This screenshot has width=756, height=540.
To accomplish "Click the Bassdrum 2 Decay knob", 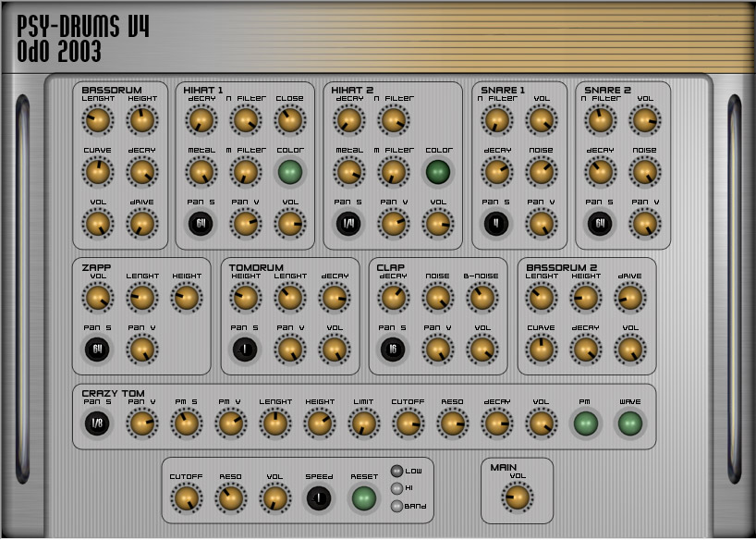I will point(586,350).
